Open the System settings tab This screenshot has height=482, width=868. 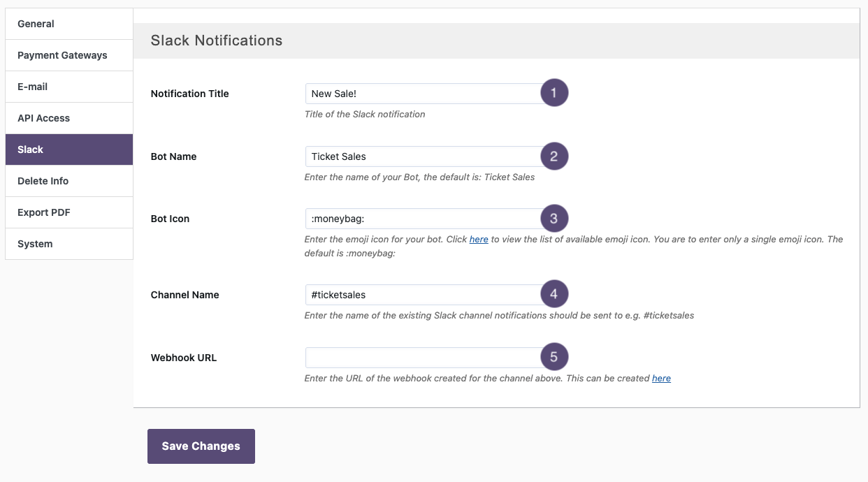tap(68, 244)
